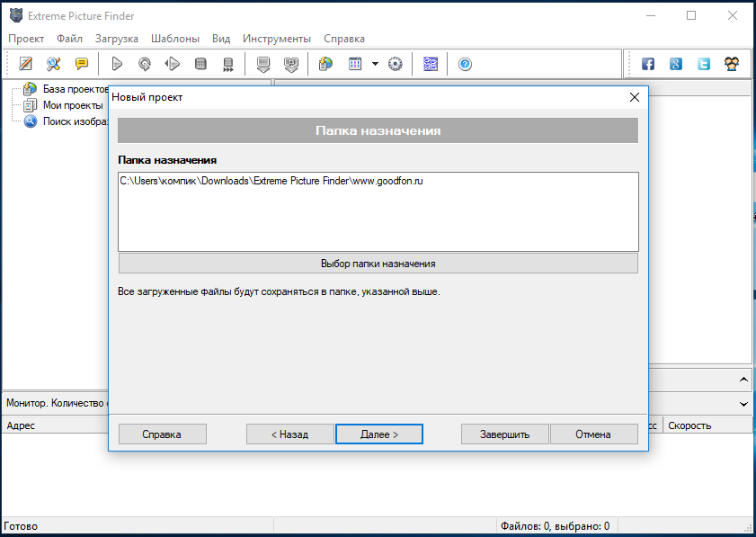Cancel dialog with 'Отмена' button

pyautogui.click(x=593, y=434)
